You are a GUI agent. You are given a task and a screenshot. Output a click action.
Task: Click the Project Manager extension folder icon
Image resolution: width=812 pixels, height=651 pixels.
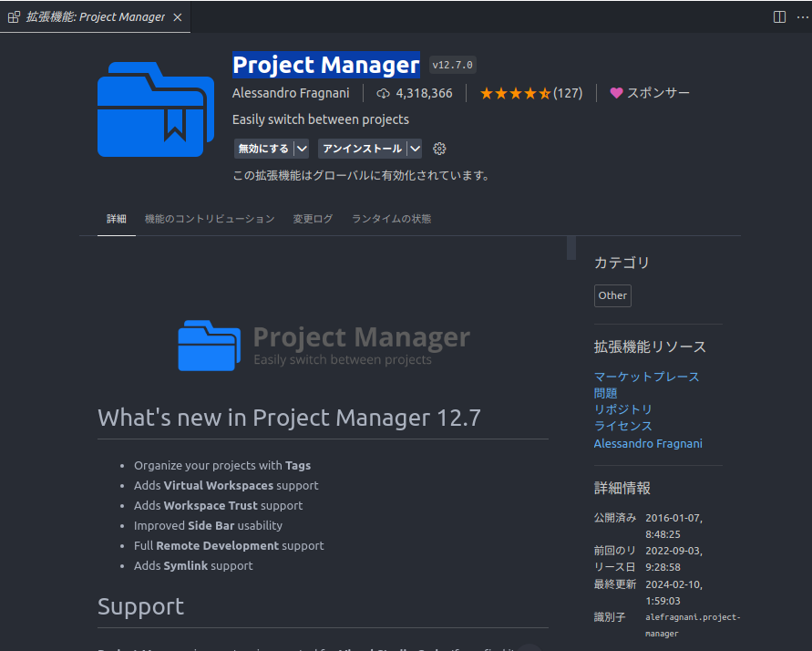[156, 109]
